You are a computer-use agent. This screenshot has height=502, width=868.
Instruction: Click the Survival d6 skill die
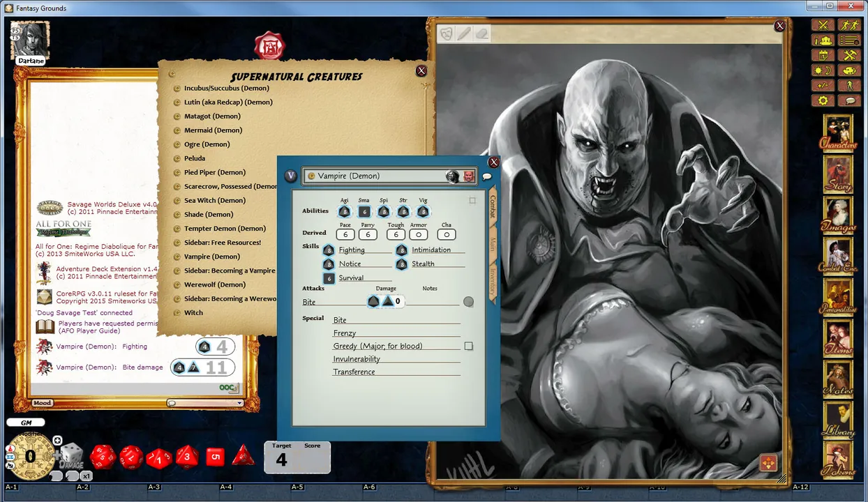329,277
